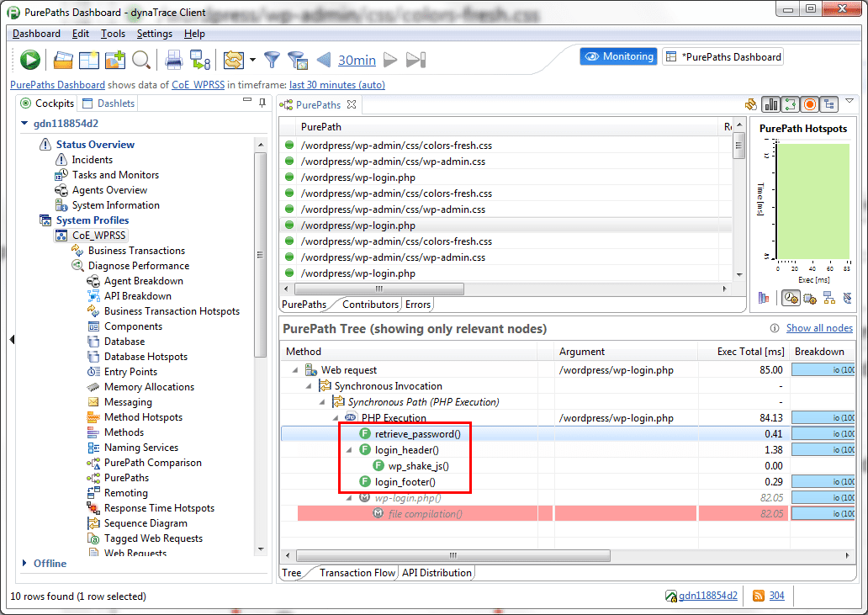Select the retrieve_password() method row

[x=568, y=434]
